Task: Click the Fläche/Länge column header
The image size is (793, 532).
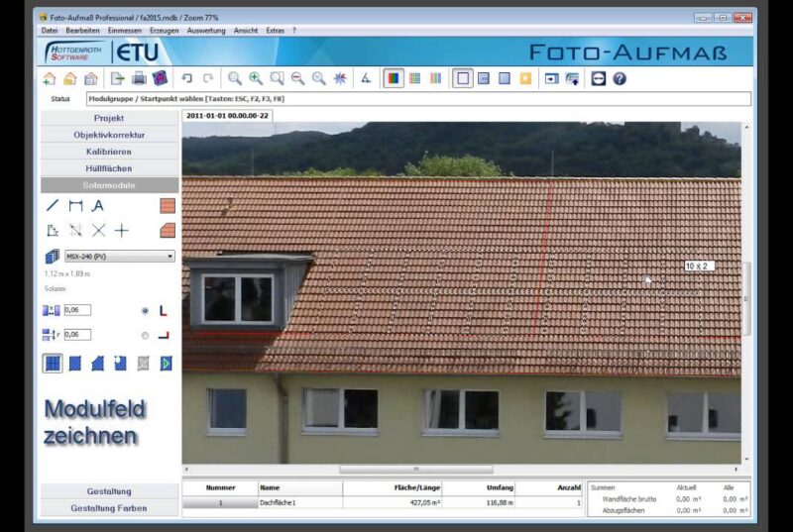Action: coord(393,488)
